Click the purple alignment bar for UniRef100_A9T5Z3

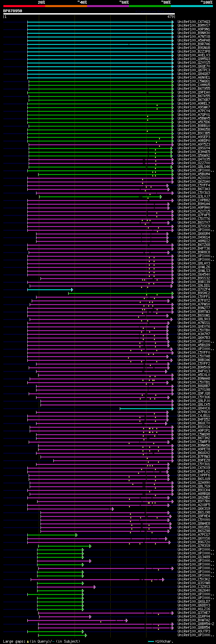pos(101,145)
